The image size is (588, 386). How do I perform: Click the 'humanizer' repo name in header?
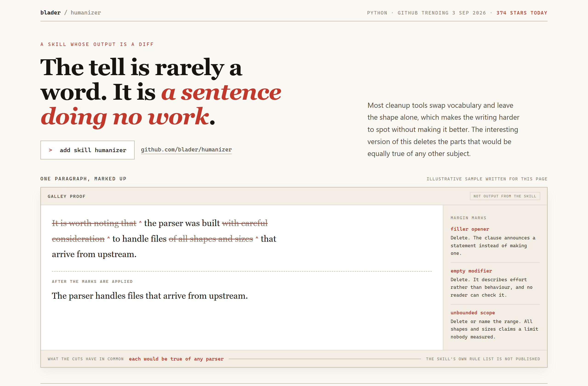click(86, 13)
